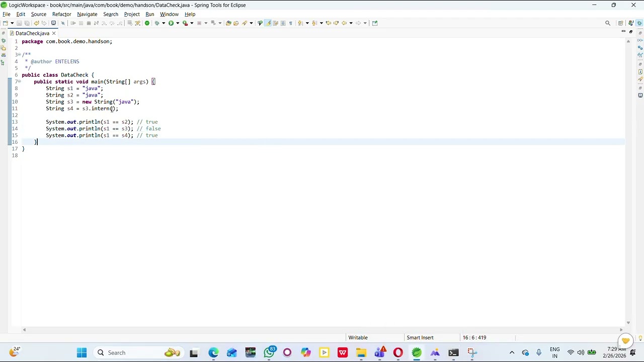This screenshot has width=644, height=362.
Task: Collapse the main method fold marker
Action: coord(19,81)
